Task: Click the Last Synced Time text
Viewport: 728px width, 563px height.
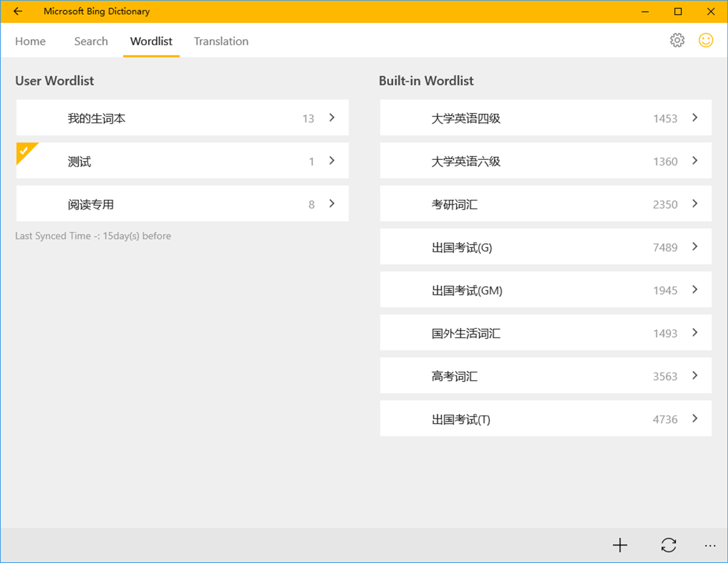Action: tap(93, 236)
